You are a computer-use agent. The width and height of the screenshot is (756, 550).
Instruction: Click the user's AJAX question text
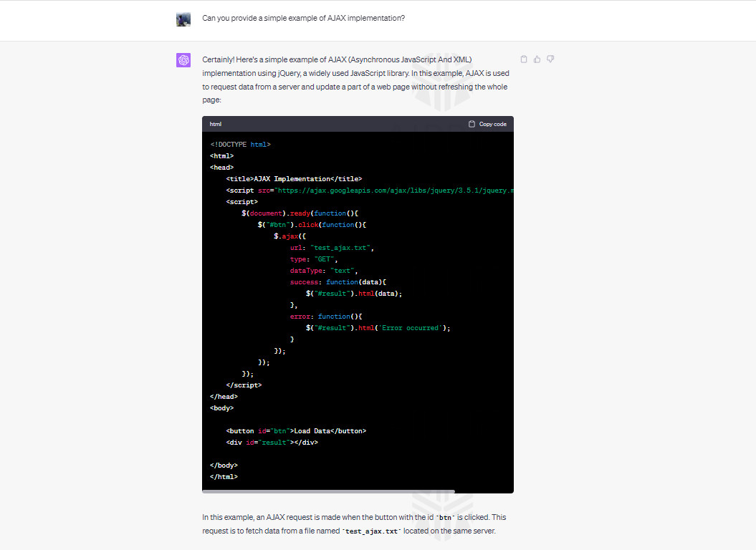(x=304, y=18)
